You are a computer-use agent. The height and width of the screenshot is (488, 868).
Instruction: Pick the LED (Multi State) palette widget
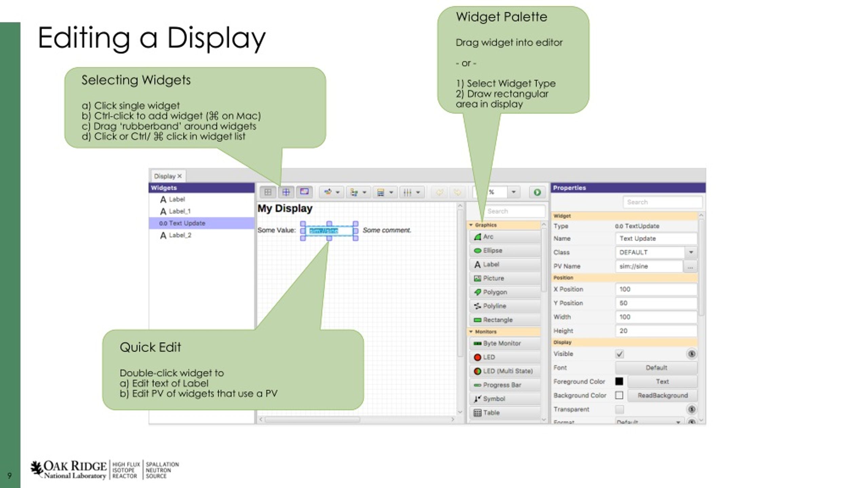click(505, 371)
